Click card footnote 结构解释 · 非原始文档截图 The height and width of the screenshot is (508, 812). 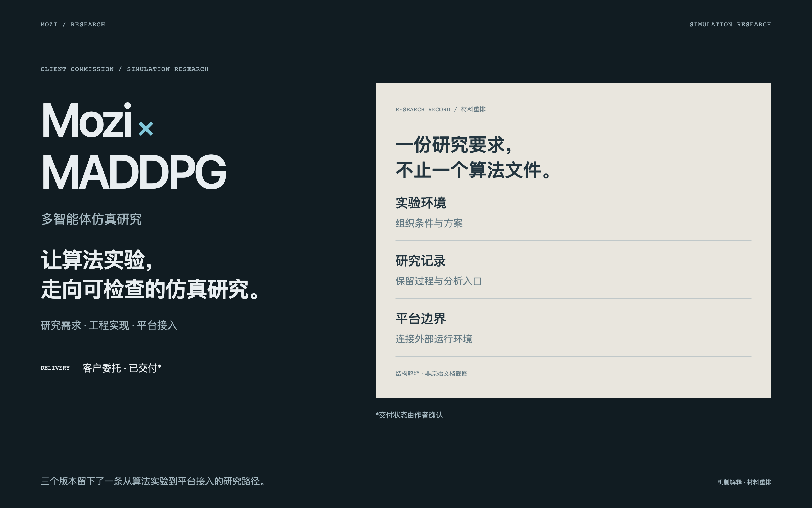[x=431, y=374]
